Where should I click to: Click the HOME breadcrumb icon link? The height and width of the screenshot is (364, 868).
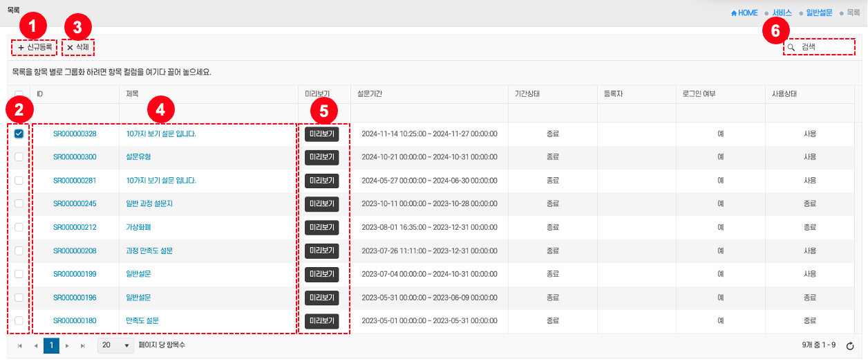point(744,13)
